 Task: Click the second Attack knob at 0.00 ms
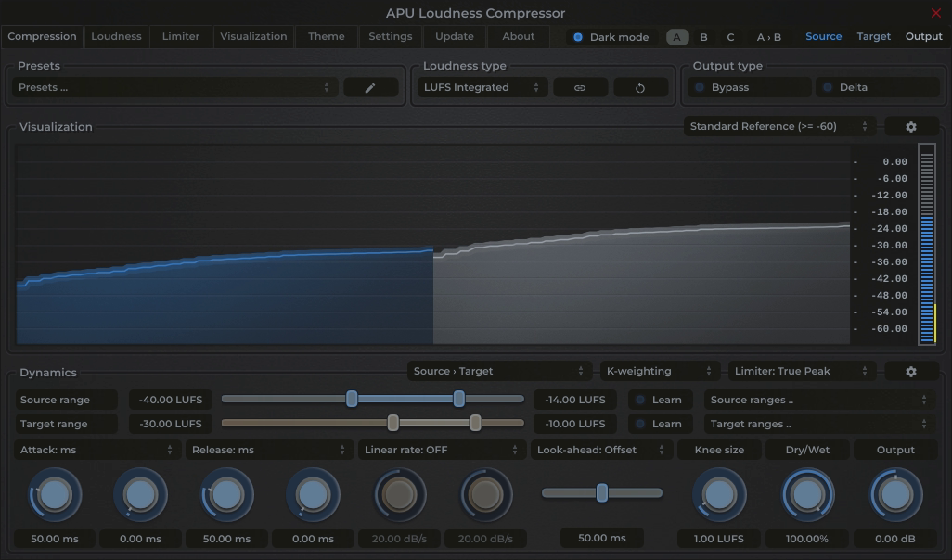[140, 495]
